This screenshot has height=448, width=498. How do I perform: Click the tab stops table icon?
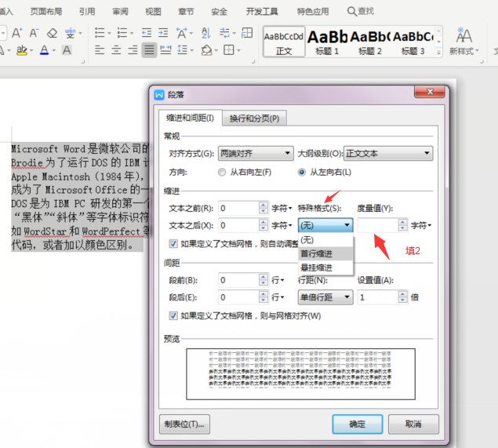pos(247,33)
